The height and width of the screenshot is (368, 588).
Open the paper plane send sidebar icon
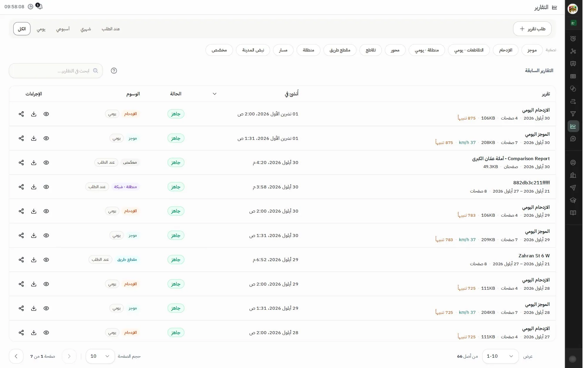573,188
